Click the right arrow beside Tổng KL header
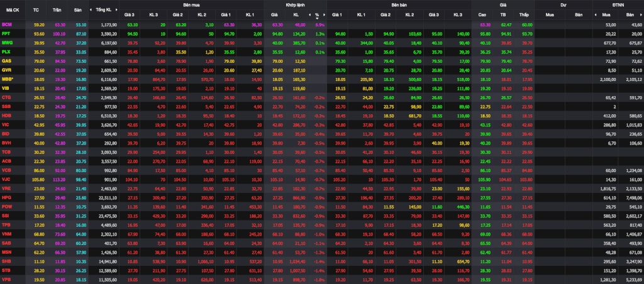 click(x=116, y=9)
